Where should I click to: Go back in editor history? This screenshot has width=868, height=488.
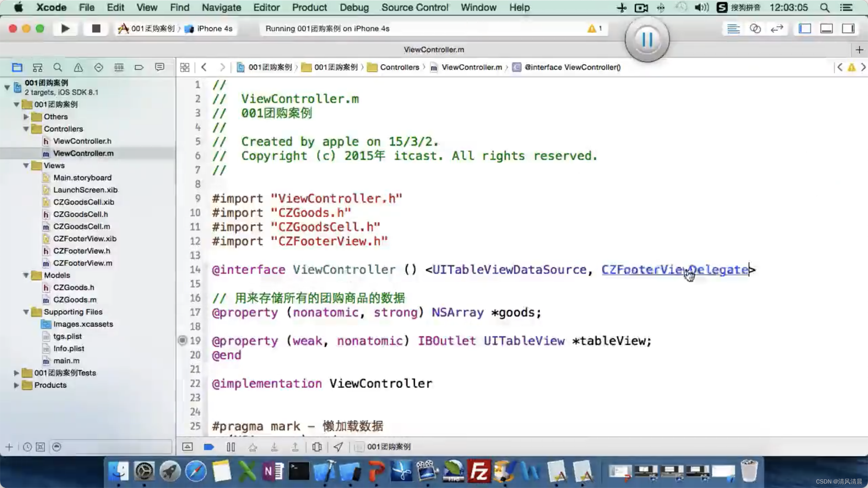(x=204, y=67)
